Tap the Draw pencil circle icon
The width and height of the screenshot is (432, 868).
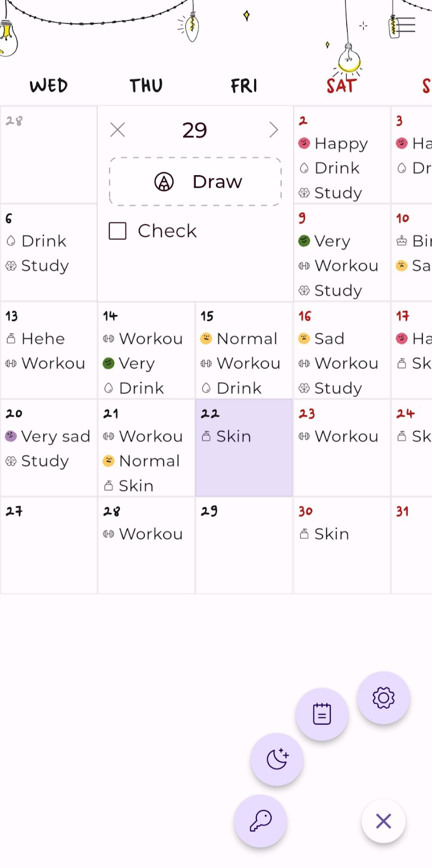pyautogui.click(x=164, y=182)
